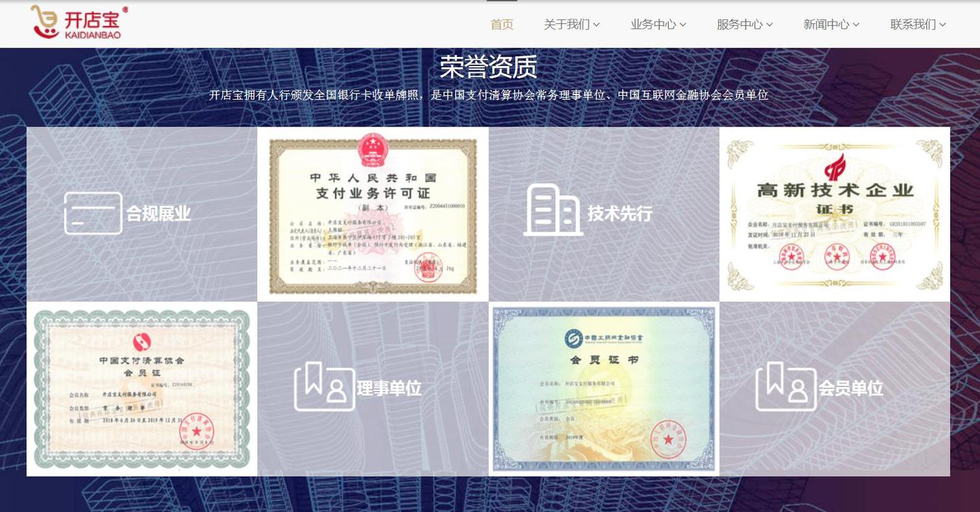Open the 高新技术企业 certificate image

coord(835,214)
